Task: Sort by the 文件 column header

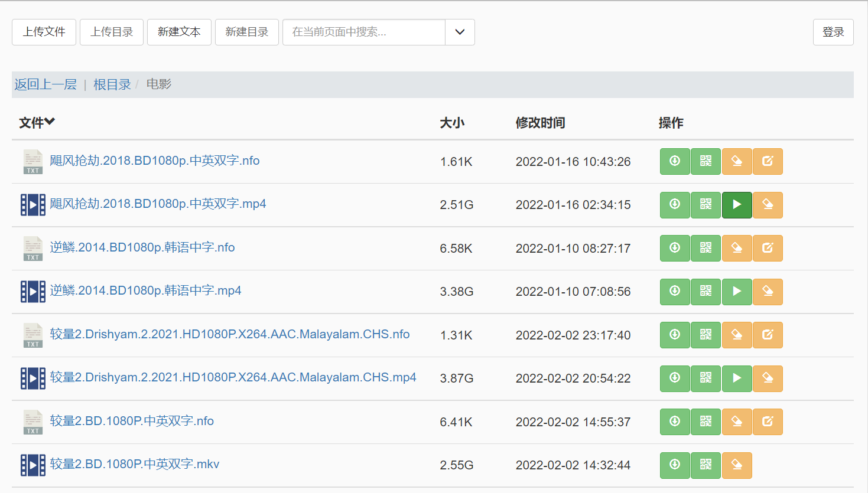Action: pyautogui.click(x=37, y=122)
